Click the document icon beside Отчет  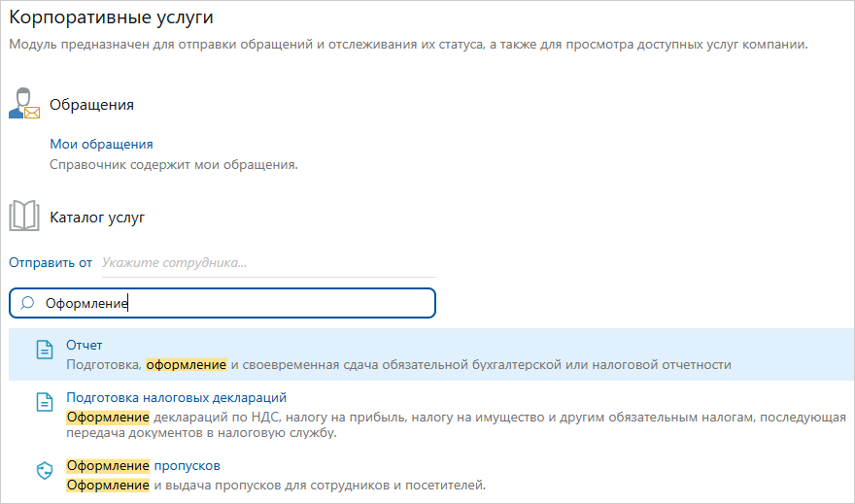coord(44,351)
